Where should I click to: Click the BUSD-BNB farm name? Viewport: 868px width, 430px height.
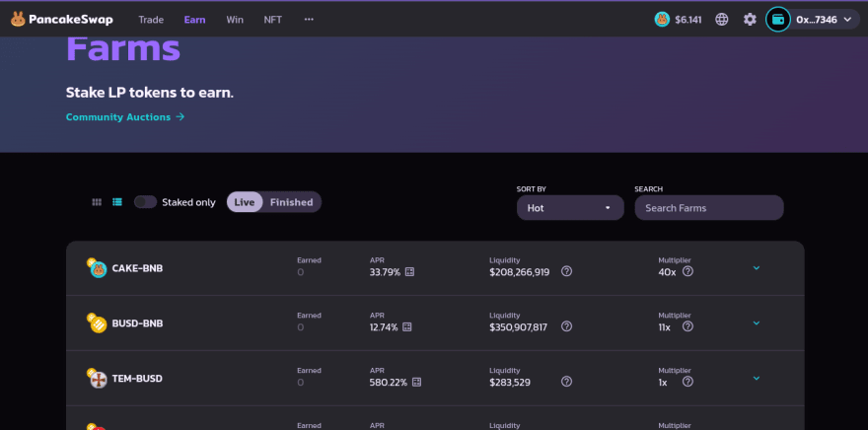click(x=137, y=323)
